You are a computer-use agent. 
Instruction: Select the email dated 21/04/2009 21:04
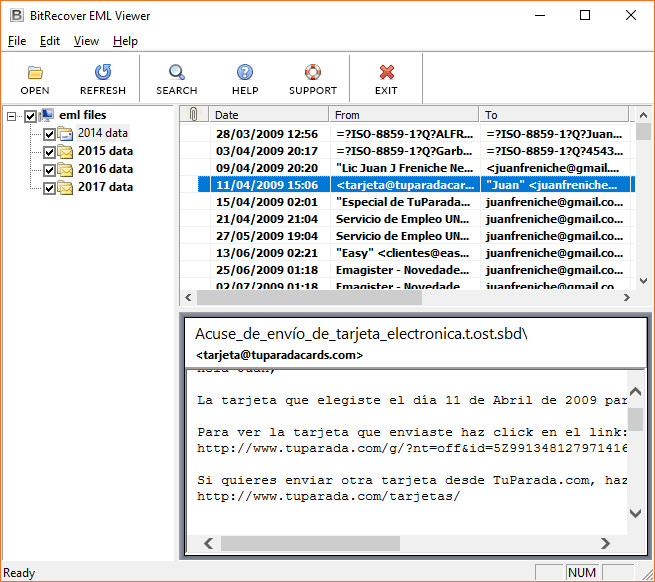click(407, 219)
